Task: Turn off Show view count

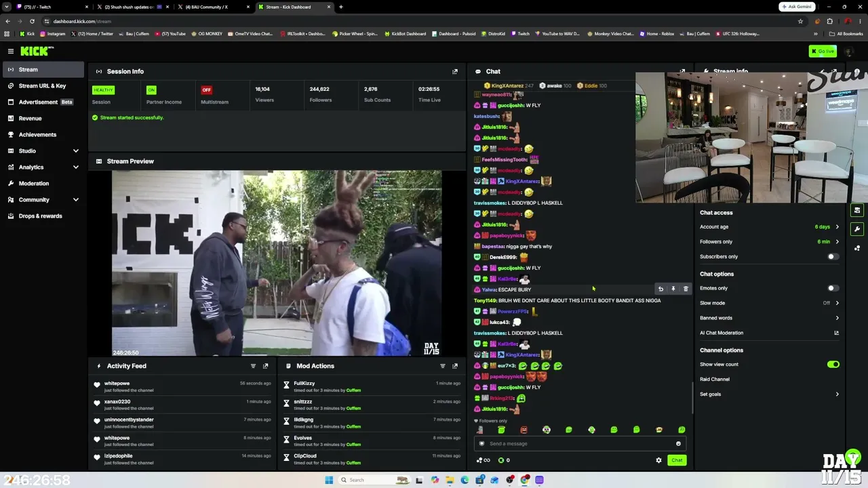Action: pos(833,365)
